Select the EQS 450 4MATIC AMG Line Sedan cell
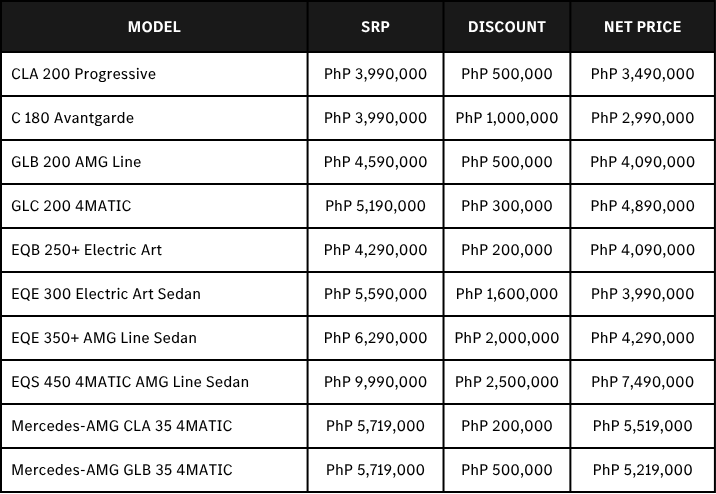Image resolution: width=716 pixels, height=494 pixels. coord(154,382)
